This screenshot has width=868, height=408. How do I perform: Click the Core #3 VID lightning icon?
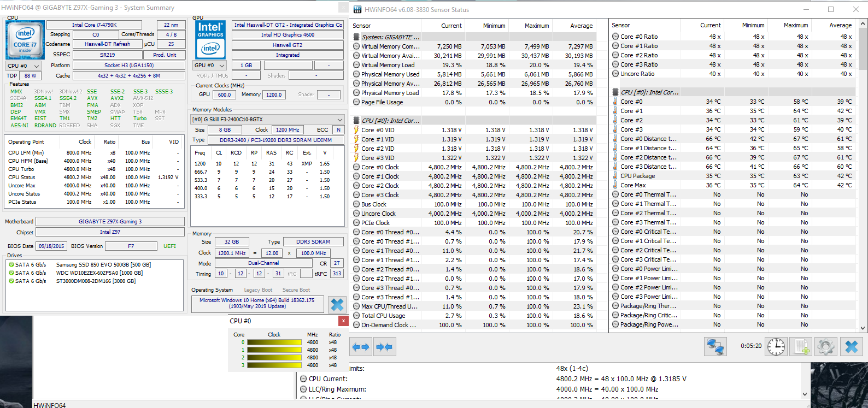(356, 158)
